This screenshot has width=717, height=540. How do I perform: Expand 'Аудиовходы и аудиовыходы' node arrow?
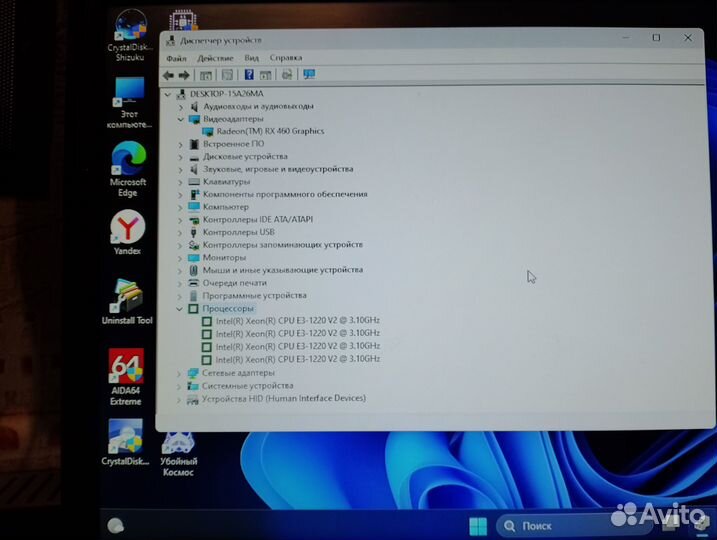[x=181, y=107]
